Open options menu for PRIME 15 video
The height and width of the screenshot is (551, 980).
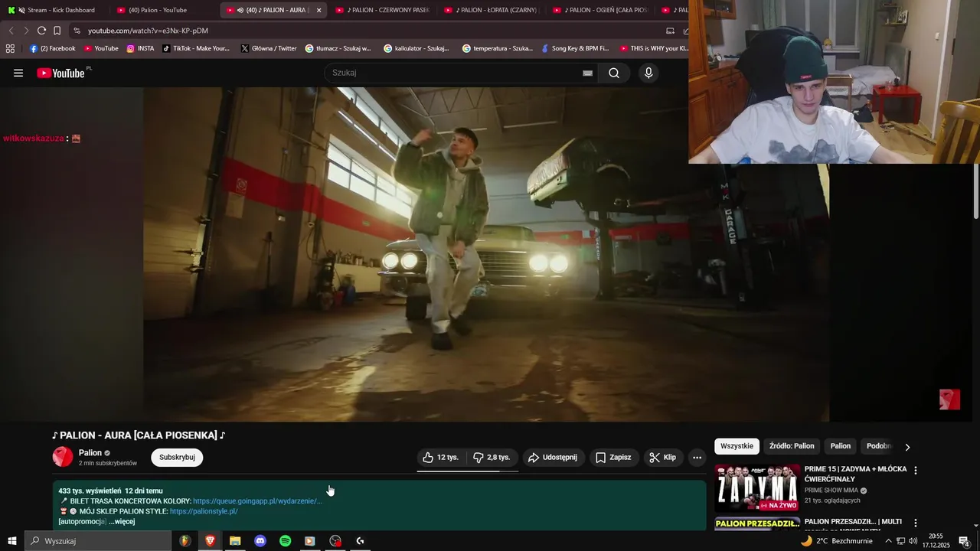[x=915, y=471]
